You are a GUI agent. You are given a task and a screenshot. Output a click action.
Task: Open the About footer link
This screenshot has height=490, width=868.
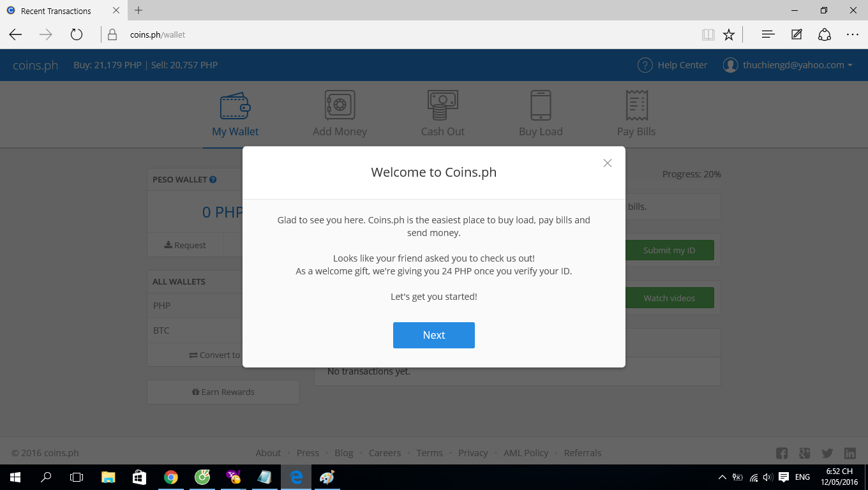pos(268,453)
